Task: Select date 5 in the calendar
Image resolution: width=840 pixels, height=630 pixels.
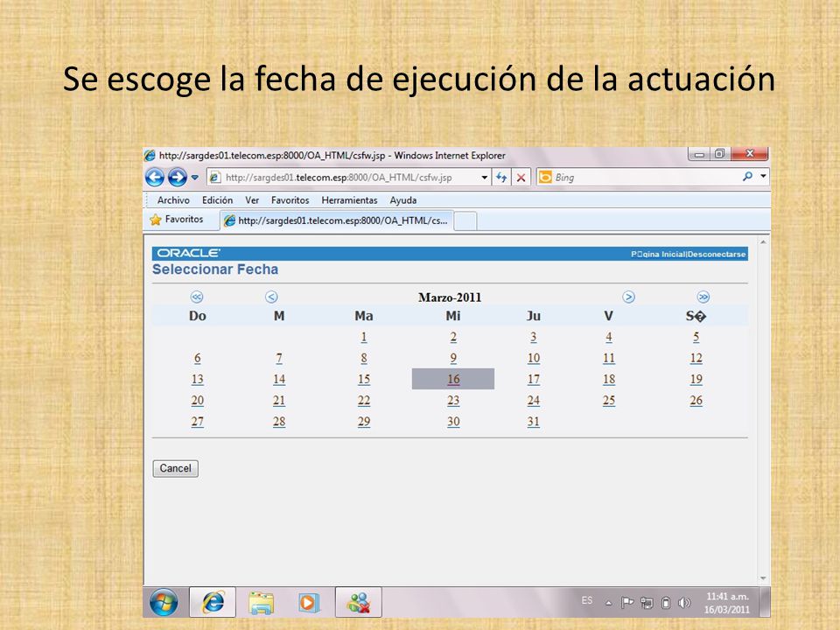Action: coord(696,337)
